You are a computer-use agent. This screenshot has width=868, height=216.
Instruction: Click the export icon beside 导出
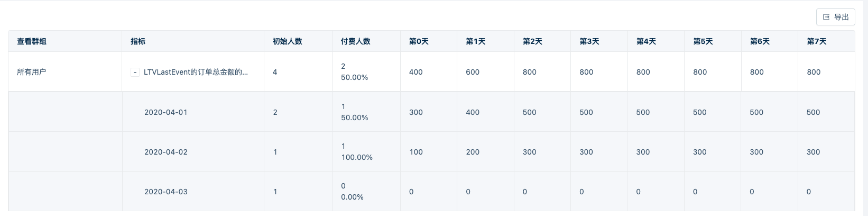tap(826, 17)
